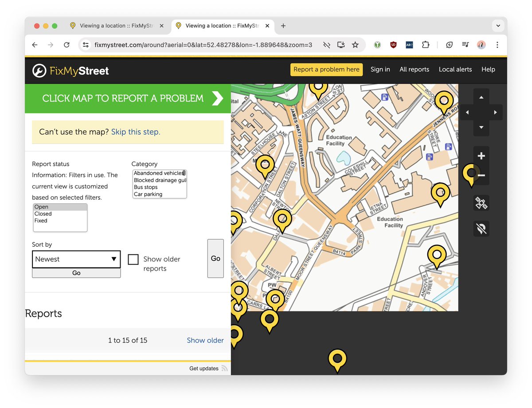Open a new browser tab
The image size is (532, 408).
tap(283, 26)
